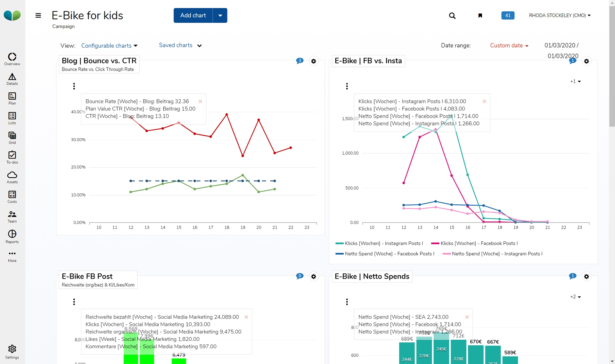Click the bookmark icon in header
The width and height of the screenshot is (615, 364).
480,15
